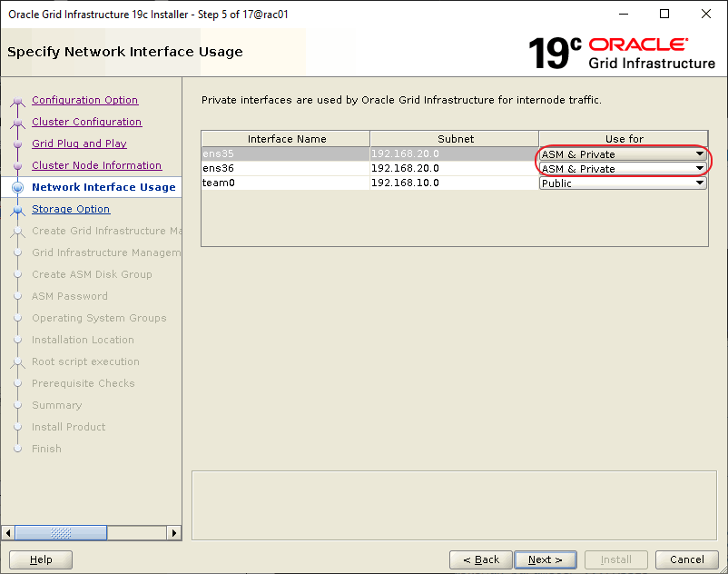Click the 192.168.20.0 subnet cell for ens36
The width and height of the screenshot is (728, 574).
[x=454, y=168]
